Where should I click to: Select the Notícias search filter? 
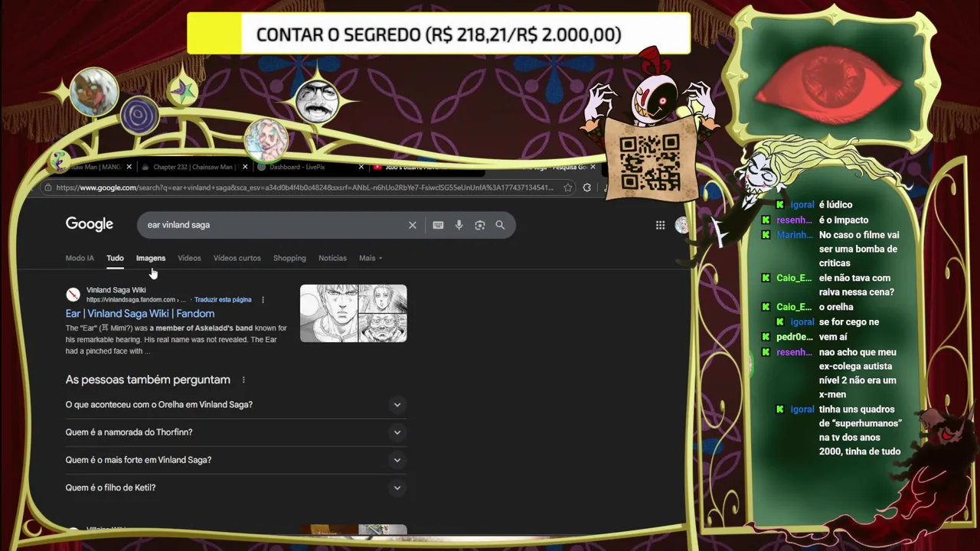pos(332,258)
